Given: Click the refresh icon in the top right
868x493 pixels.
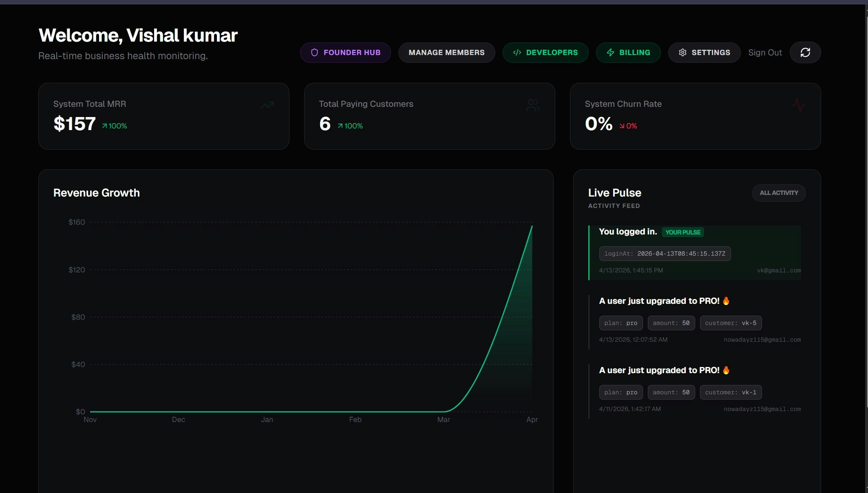Looking at the screenshot, I should [x=805, y=52].
